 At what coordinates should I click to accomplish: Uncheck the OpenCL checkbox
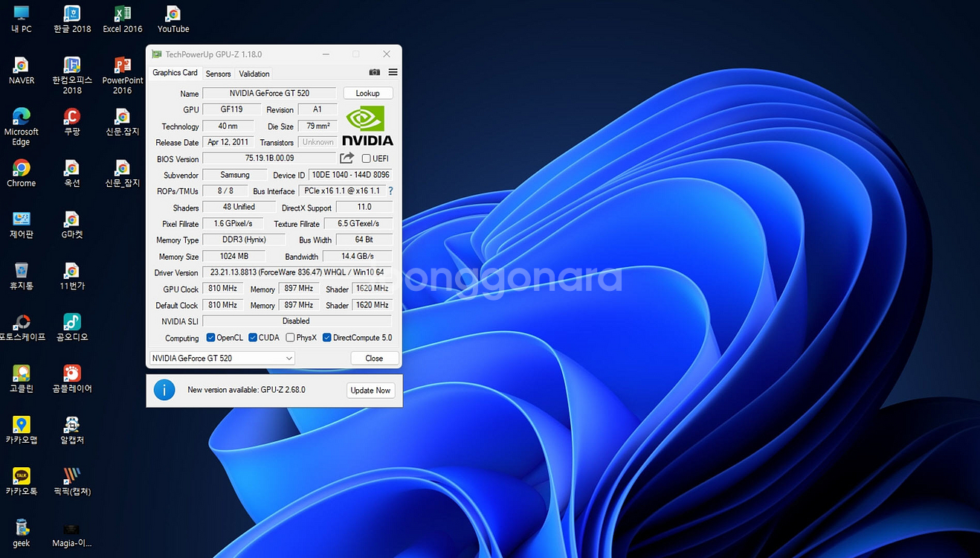(210, 338)
